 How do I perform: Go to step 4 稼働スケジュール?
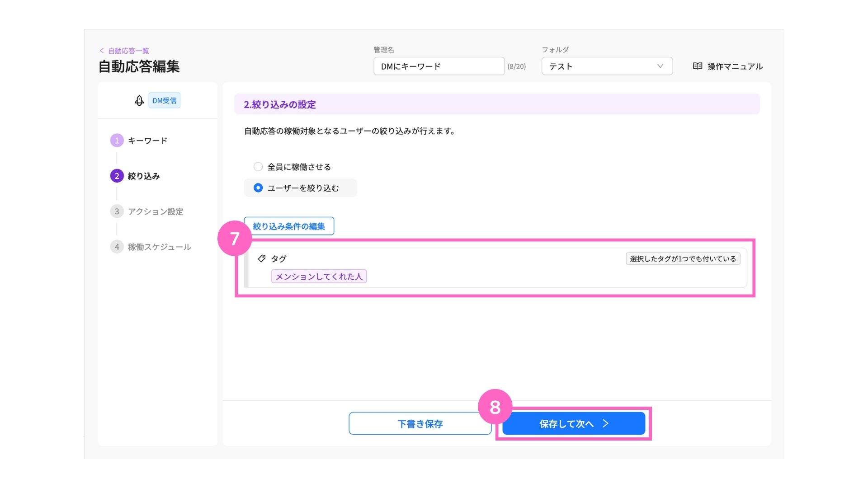(x=151, y=247)
